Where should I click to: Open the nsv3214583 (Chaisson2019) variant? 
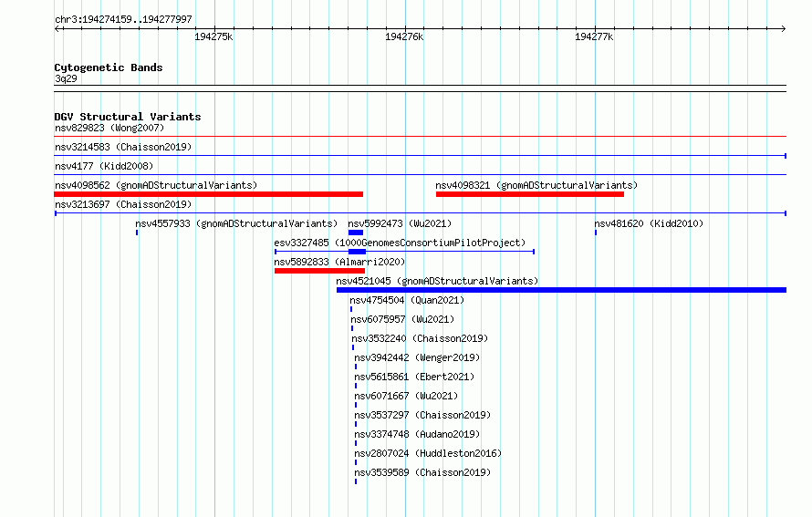click(123, 147)
